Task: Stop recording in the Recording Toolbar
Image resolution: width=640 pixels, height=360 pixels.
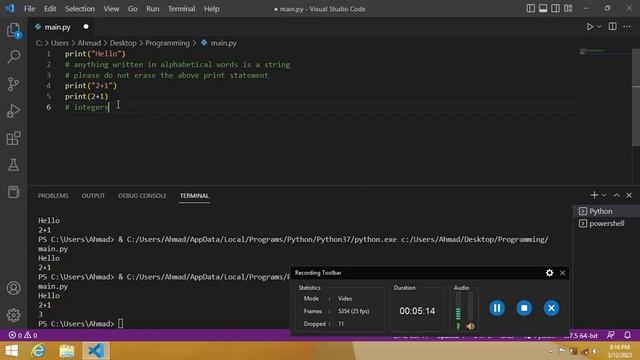Action: [524, 308]
